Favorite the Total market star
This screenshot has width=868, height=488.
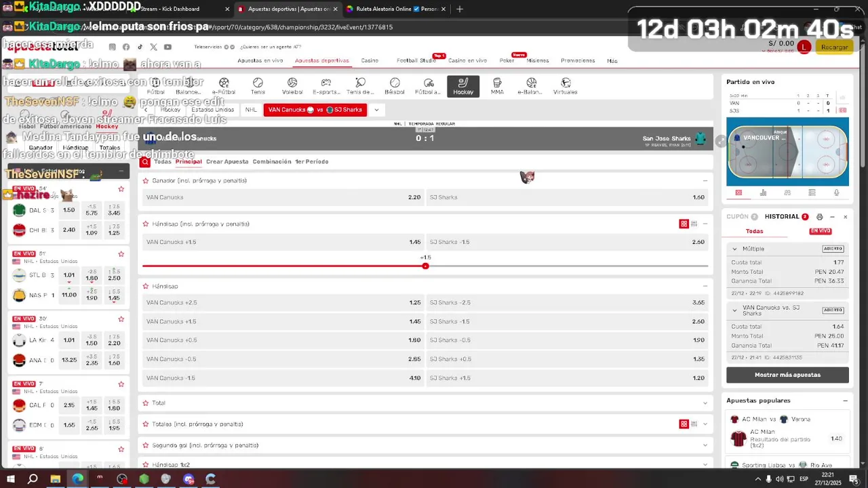[x=145, y=403]
